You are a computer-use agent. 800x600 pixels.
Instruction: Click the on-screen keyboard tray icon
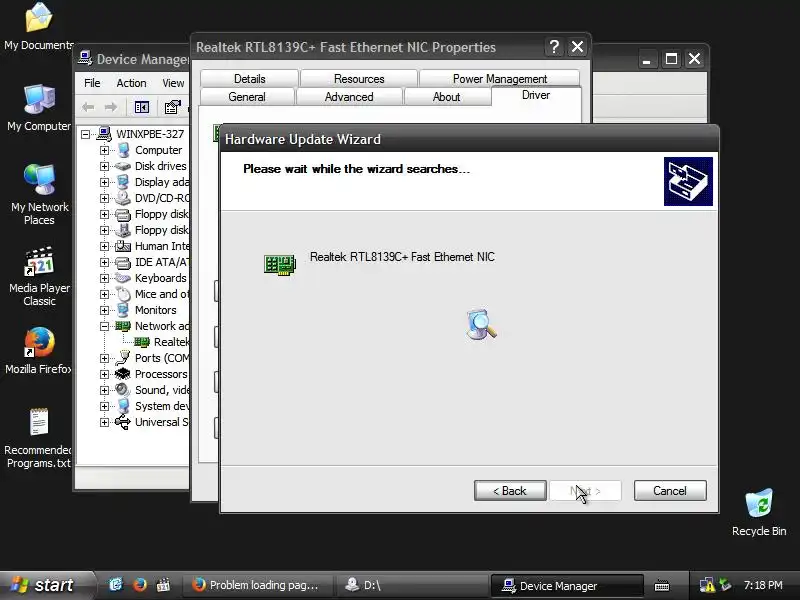point(662,585)
